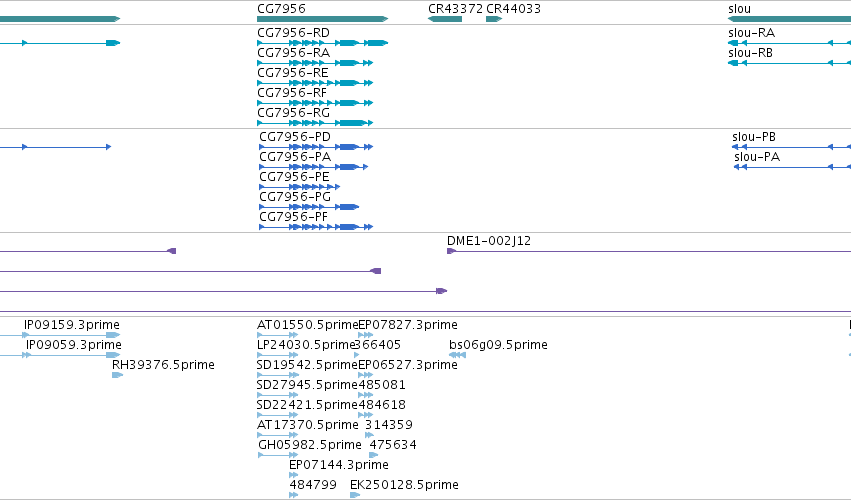851x500 pixels.
Task: Select feature 484618
Action: click(x=382, y=405)
